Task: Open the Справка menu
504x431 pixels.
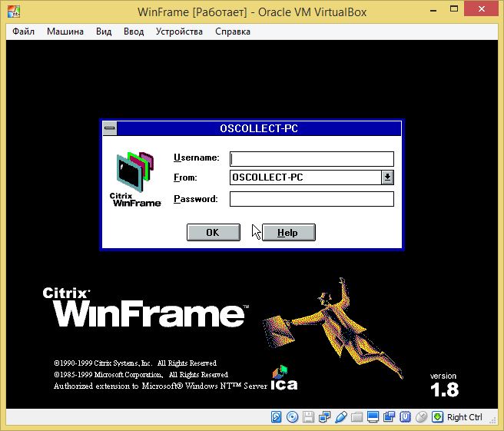Action: tap(233, 31)
